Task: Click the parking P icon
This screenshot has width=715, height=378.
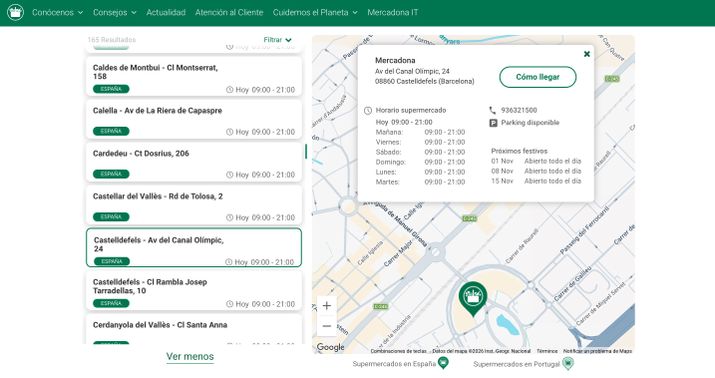Action: tap(493, 123)
